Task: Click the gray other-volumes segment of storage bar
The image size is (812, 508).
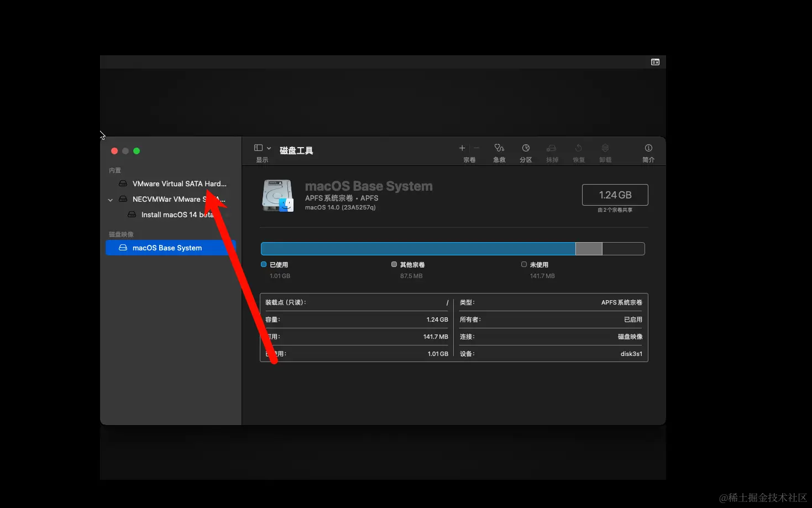Action: [x=589, y=249]
